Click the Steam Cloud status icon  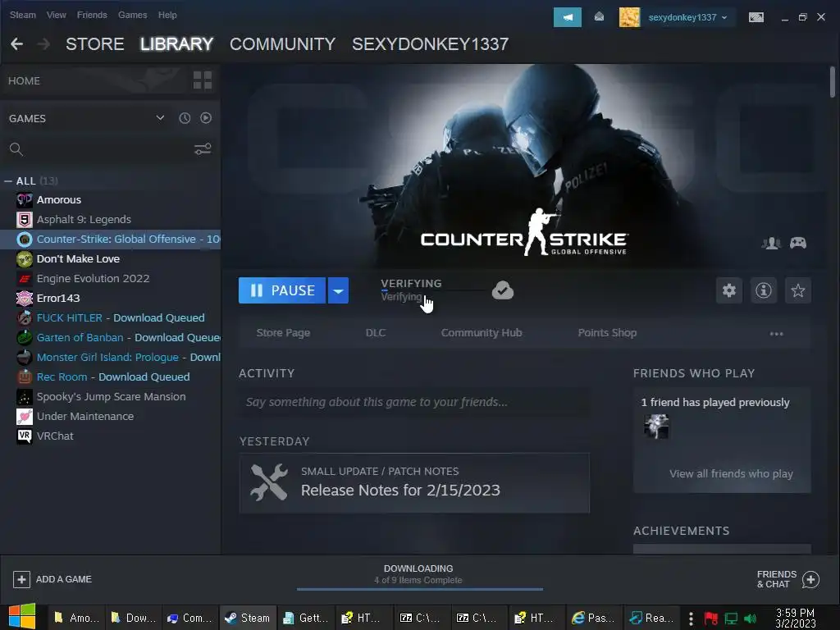(503, 290)
